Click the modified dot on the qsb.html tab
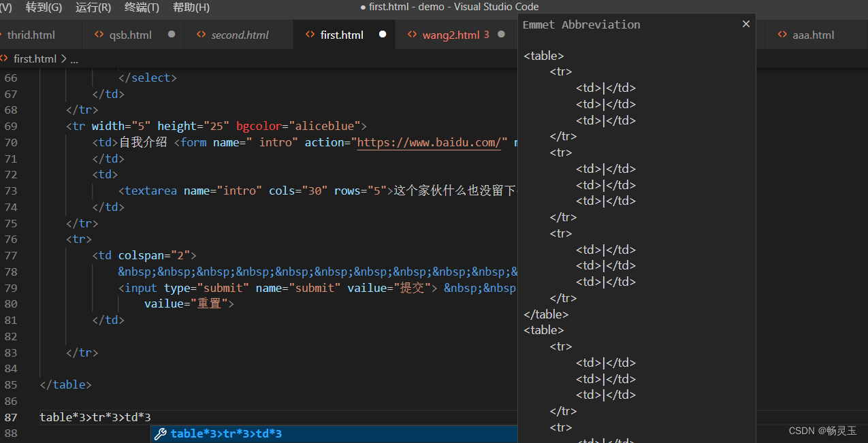The height and width of the screenshot is (443, 868). (x=172, y=34)
